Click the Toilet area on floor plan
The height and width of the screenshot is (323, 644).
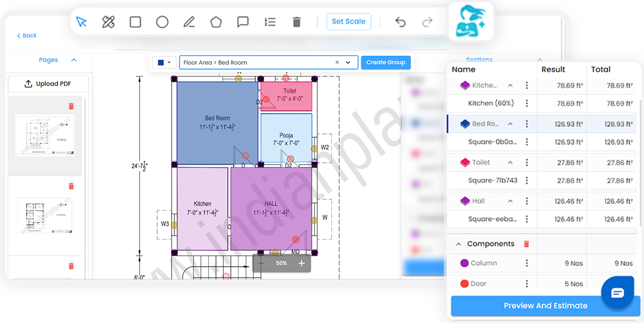click(286, 96)
